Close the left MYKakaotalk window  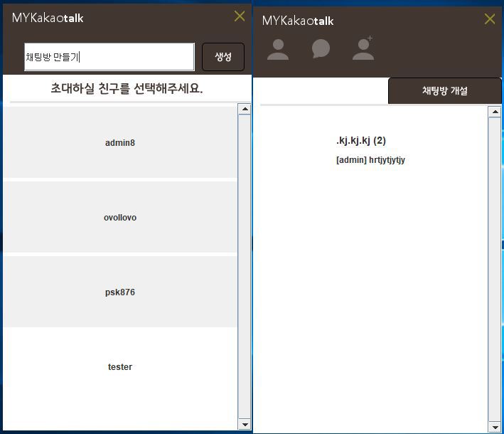(240, 16)
